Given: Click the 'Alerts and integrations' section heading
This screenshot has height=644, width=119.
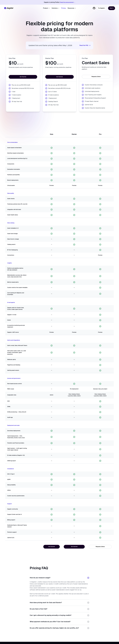Looking at the screenshot, I should 13,340.
